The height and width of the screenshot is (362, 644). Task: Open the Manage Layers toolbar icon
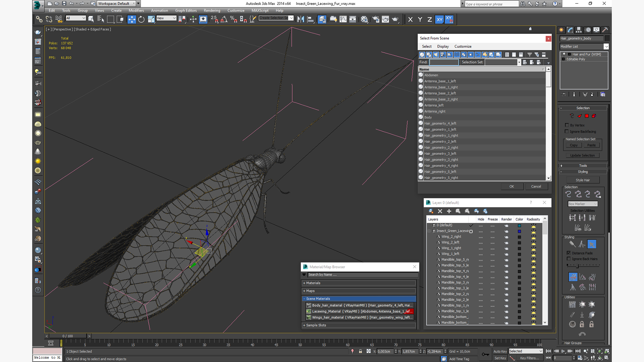[x=322, y=19]
